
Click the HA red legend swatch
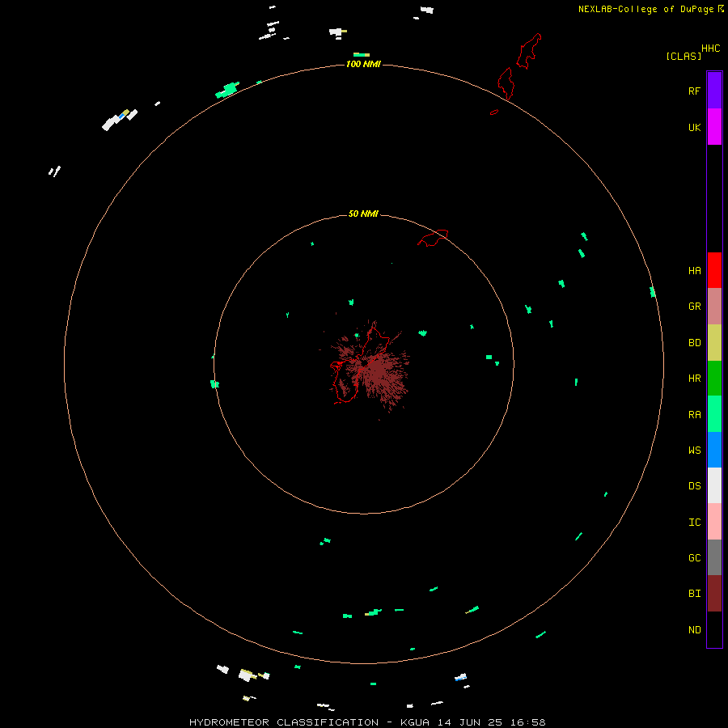click(x=714, y=270)
